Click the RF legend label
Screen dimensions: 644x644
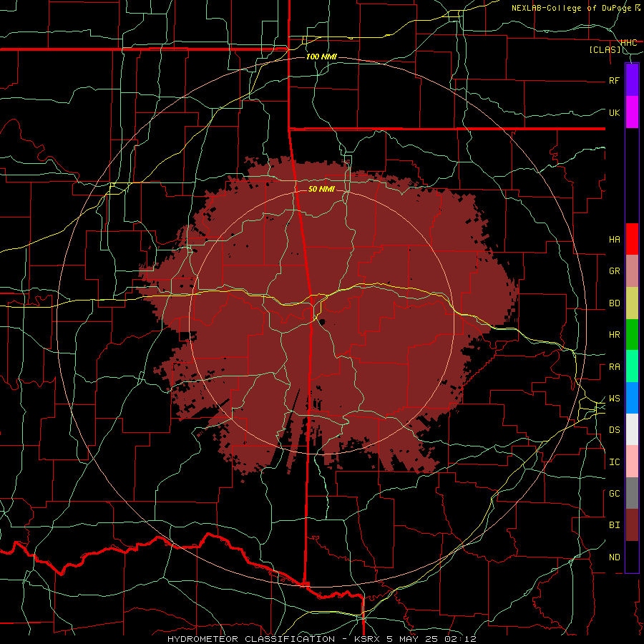pos(614,80)
